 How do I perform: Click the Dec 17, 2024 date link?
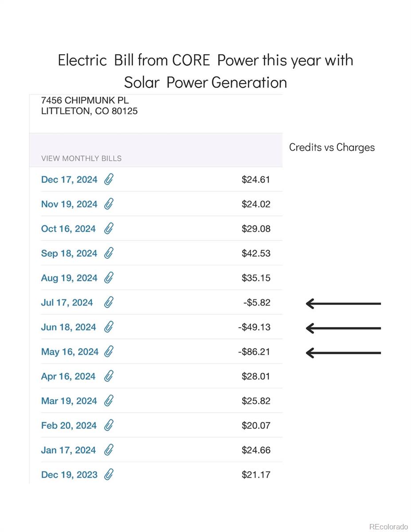tap(69, 180)
